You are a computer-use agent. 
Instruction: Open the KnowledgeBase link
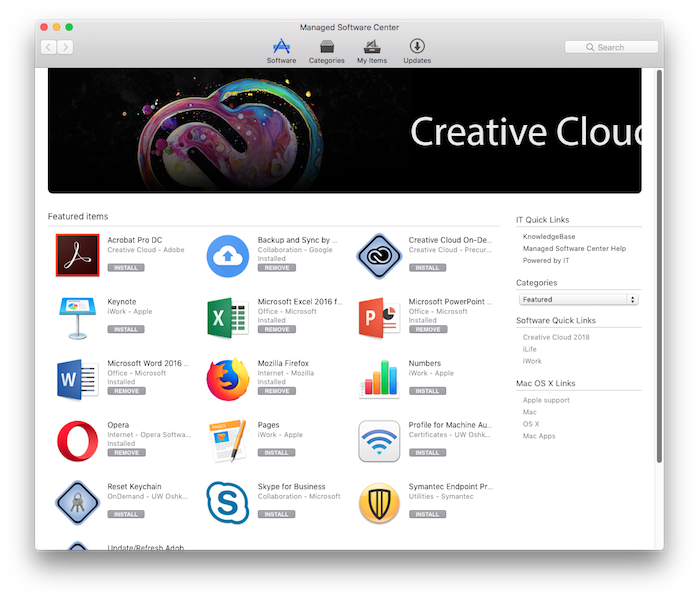pos(549,237)
